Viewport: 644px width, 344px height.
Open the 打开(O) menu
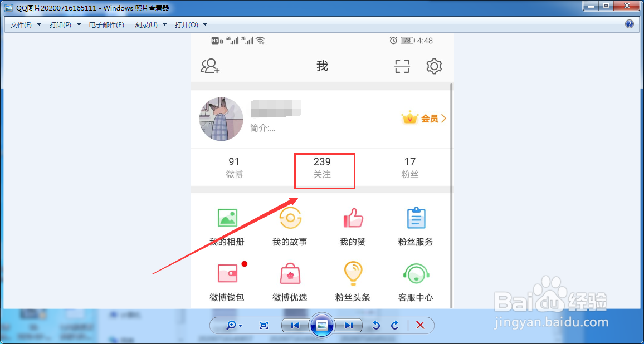click(x=187, y=25)
